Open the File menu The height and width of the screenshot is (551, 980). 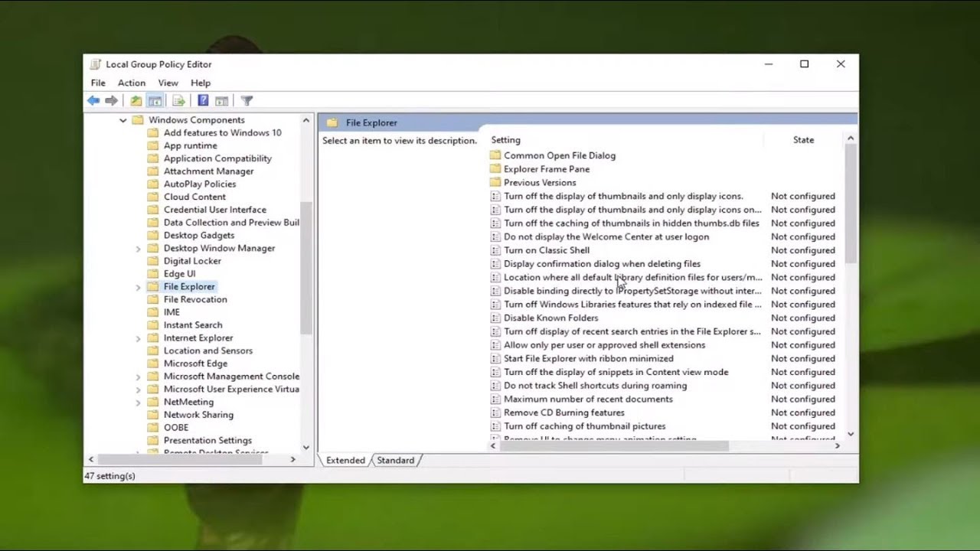[x=98, y=83]
